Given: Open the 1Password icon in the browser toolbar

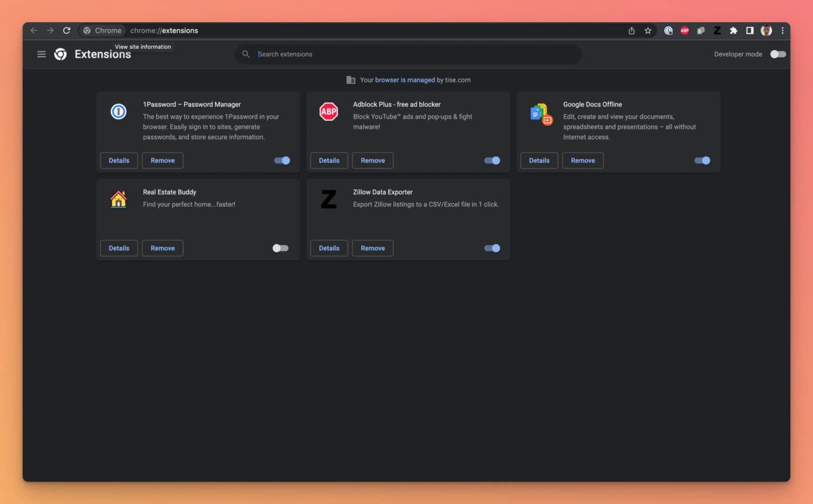Looking at the screenshot, I should click(669, 31).
